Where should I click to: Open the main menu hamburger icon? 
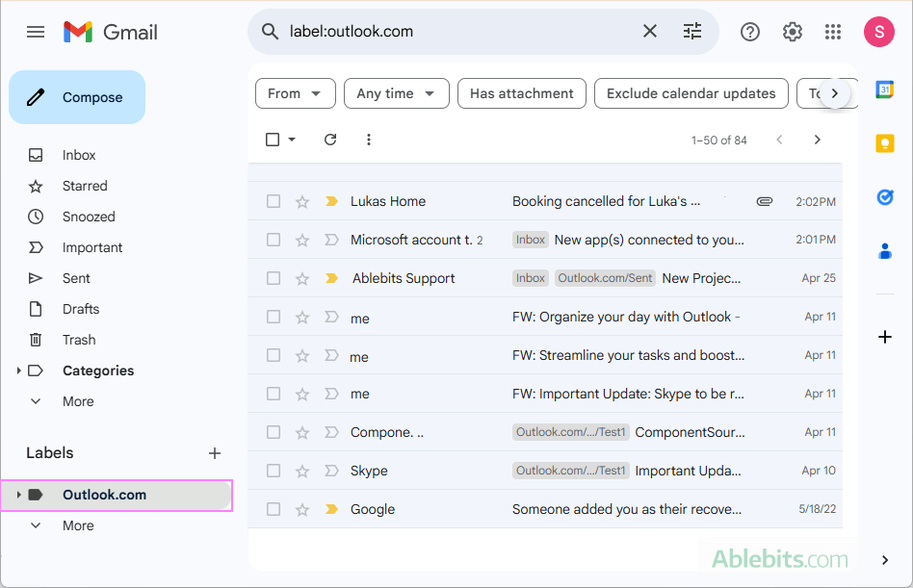pos(36,32)
